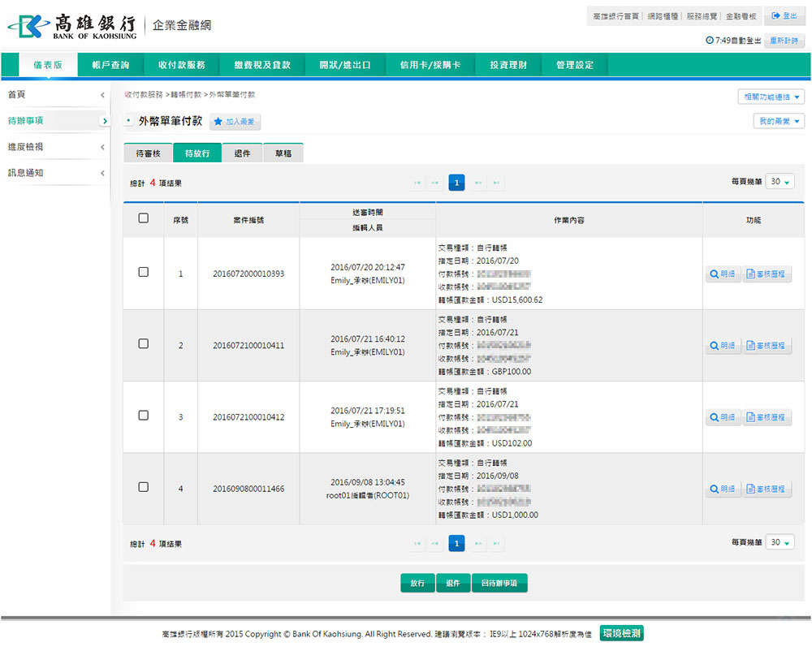Click page number 1 in bottom pager
Image resolution: width=812 pixels, height=651 pixels.
pyautogui.click(x=456, y=543)
